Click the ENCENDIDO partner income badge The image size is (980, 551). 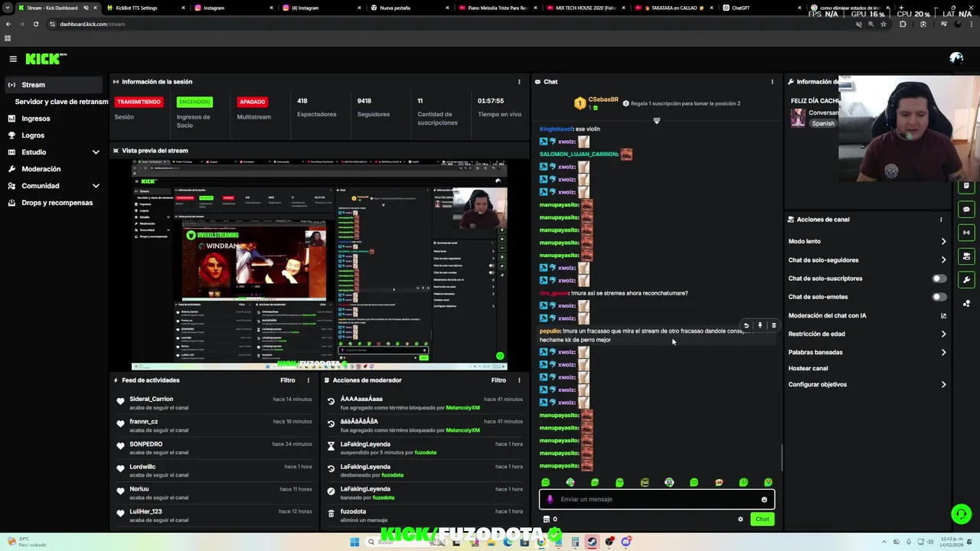(x=194, y=102)
